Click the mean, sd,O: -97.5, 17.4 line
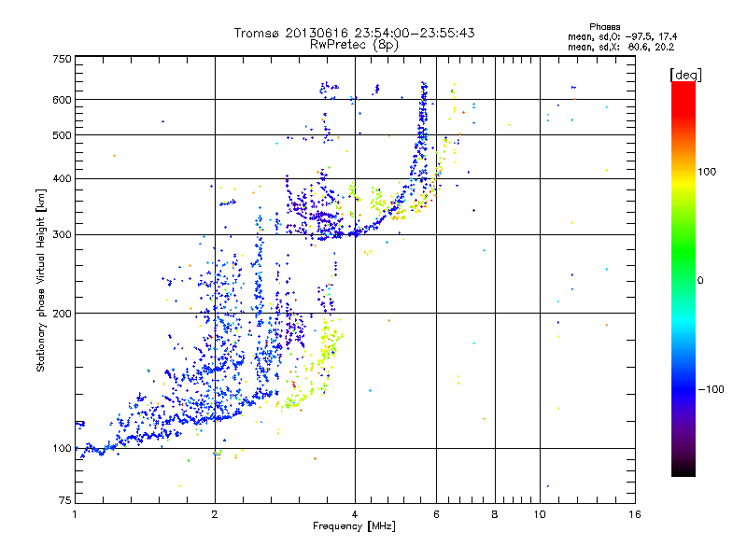747x560 pixels. tap(622, 37)
